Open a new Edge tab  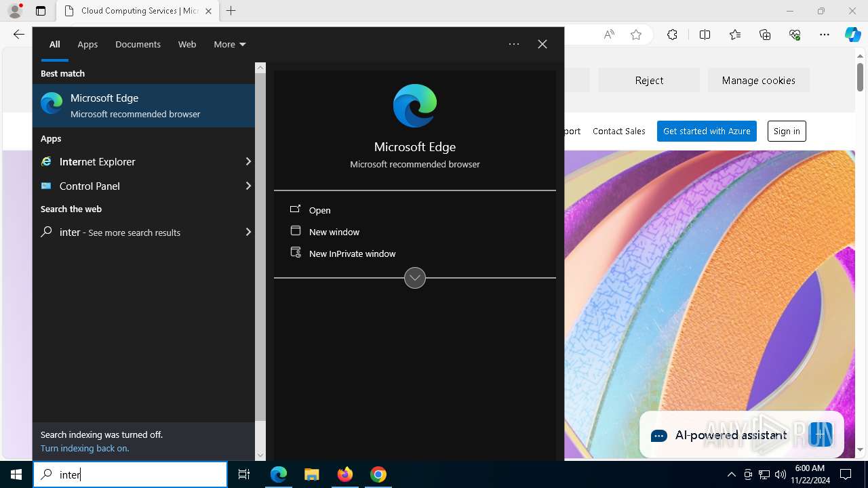click(x=231, y=11)
